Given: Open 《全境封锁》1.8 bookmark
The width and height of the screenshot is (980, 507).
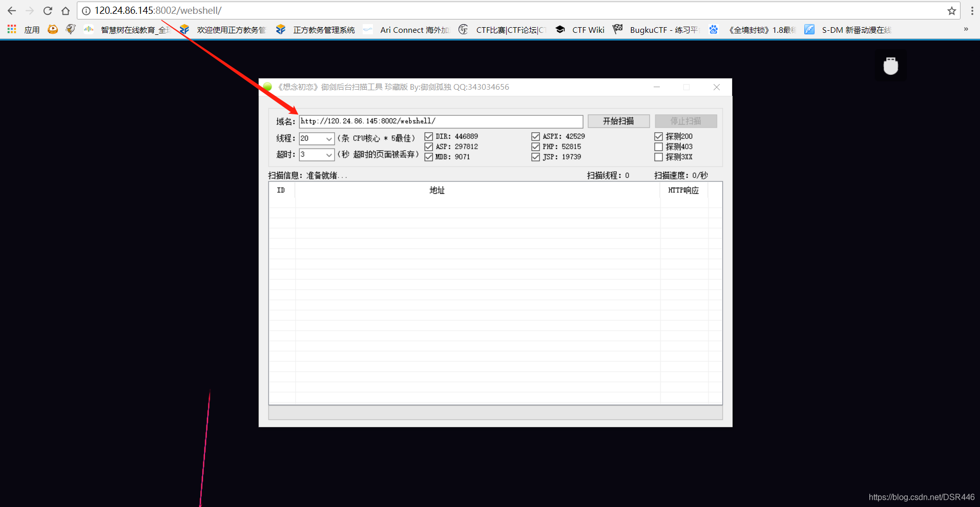Looking at the screenshot, I should 753,30.
